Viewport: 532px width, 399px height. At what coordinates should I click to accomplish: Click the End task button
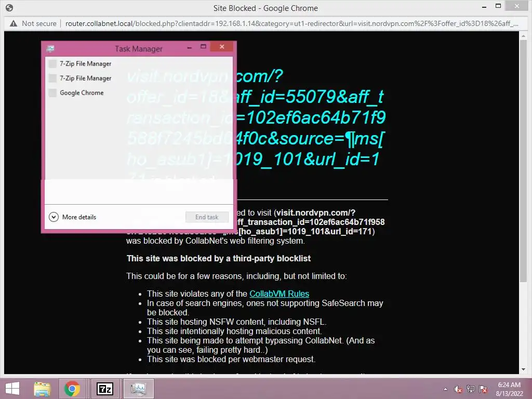point(207,217)
